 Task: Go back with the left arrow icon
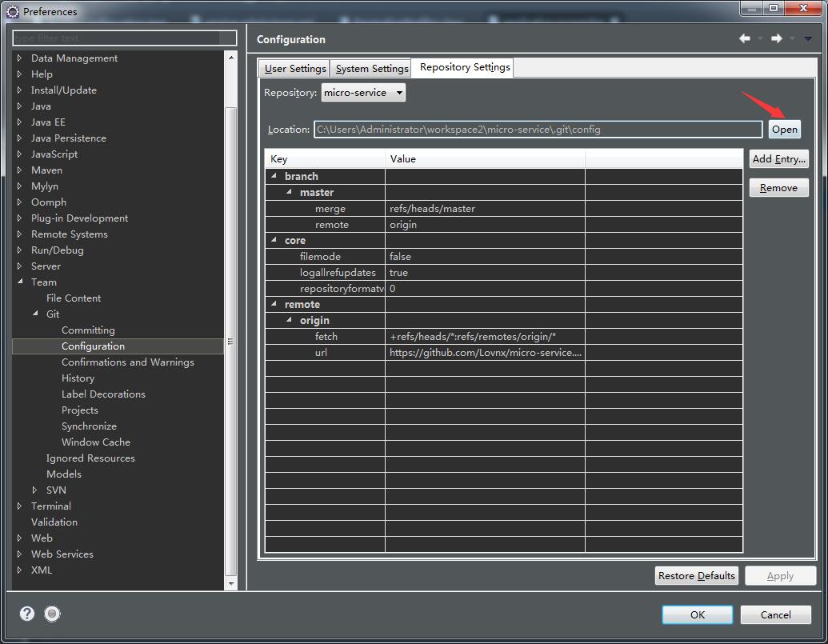tap(745, 38)
